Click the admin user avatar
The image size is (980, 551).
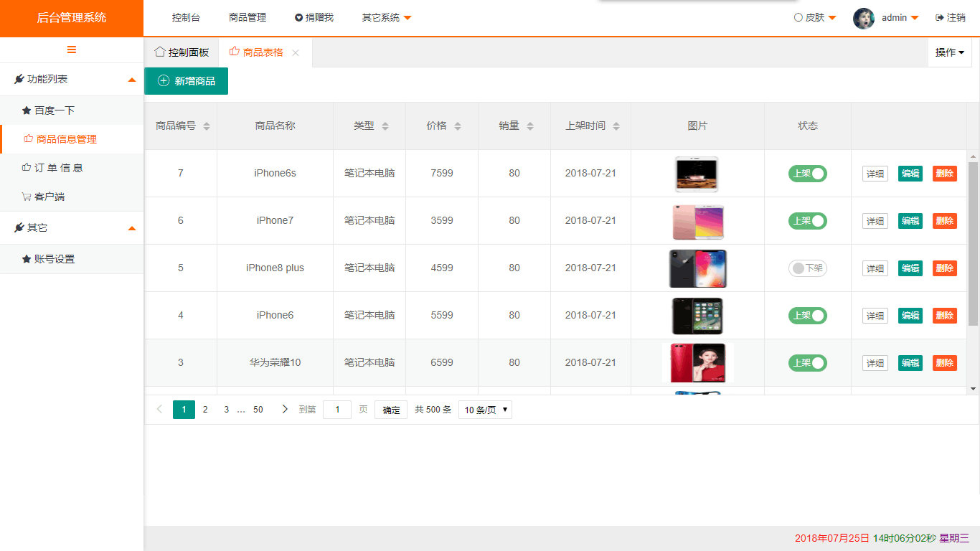[x=863, y=18]
